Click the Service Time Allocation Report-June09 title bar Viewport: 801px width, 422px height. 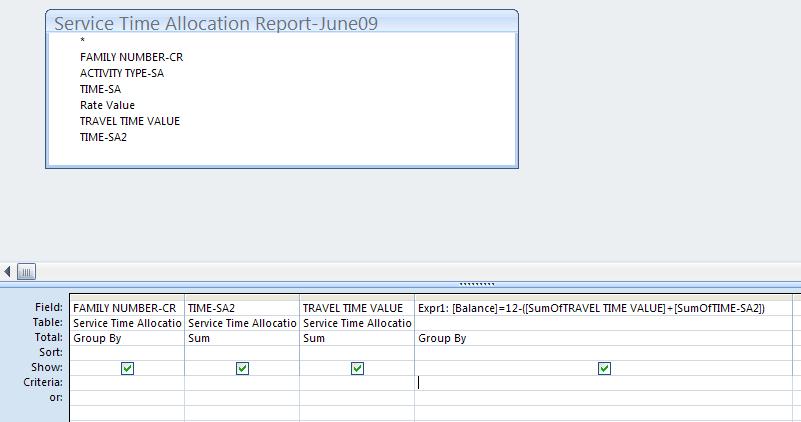(x=282, y=22)
